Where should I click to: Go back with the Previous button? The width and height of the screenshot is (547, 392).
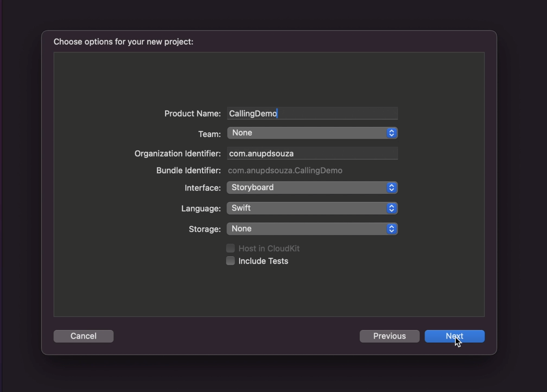point(389,336)
